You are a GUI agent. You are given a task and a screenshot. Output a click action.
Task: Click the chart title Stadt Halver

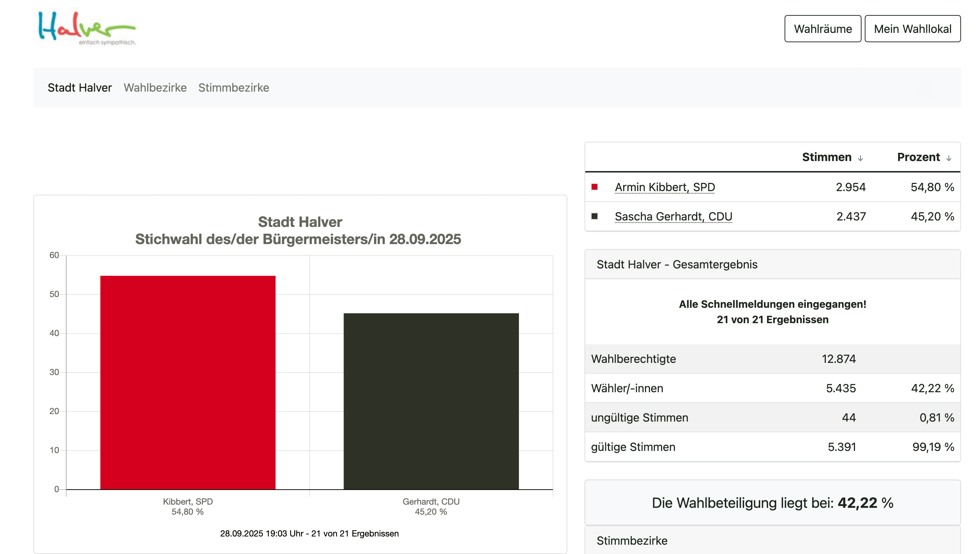click(x=300, y=222)
